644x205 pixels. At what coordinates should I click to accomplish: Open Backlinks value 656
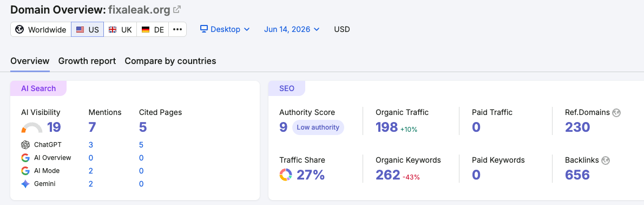[x=577, y=175]
